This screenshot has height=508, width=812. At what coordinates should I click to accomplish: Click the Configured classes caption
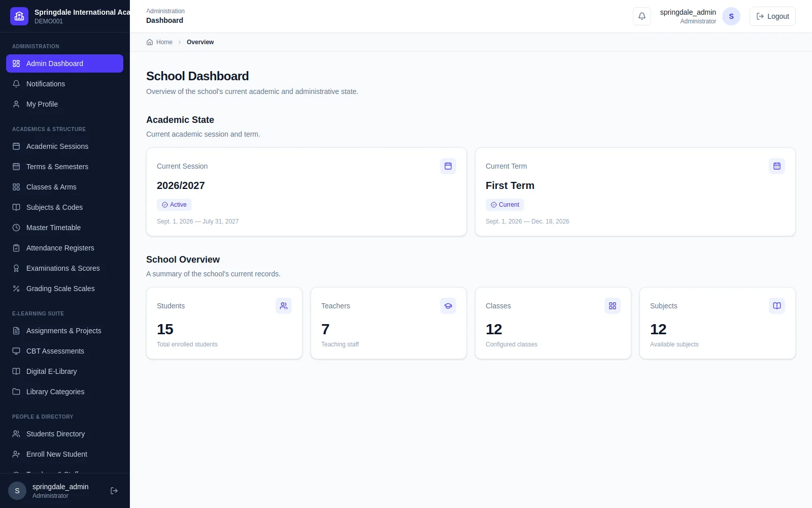click(x=512, y=344)
